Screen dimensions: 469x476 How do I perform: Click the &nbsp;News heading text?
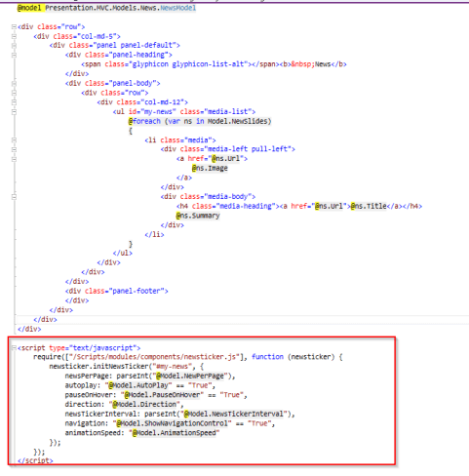pyautogui.click(x=311, y=64)
